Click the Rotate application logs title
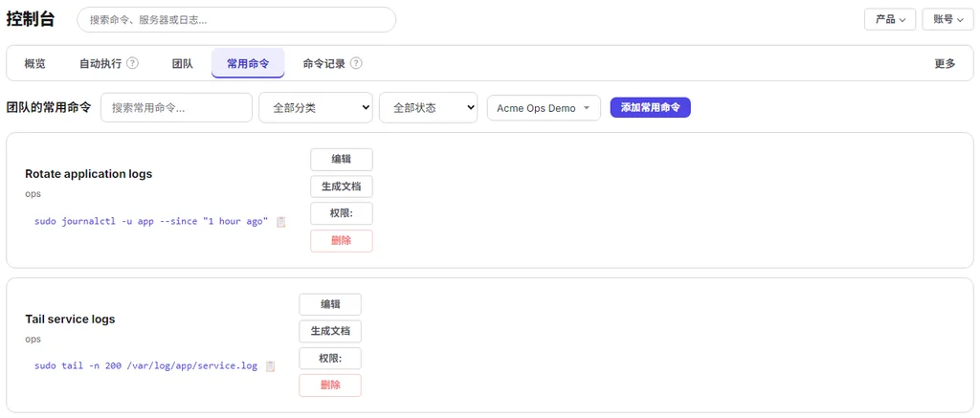 89,174
